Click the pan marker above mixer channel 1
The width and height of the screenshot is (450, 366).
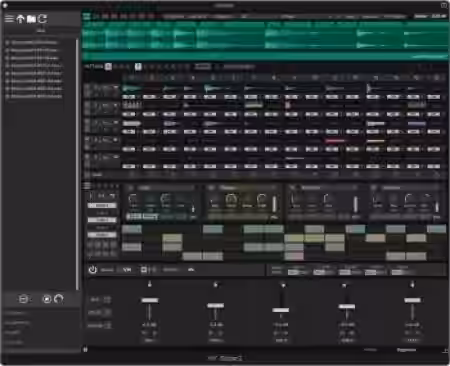(150, 284)
